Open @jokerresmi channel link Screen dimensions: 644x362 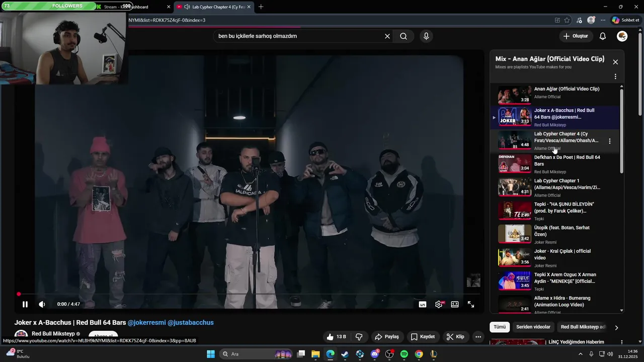tap(146, 323)
